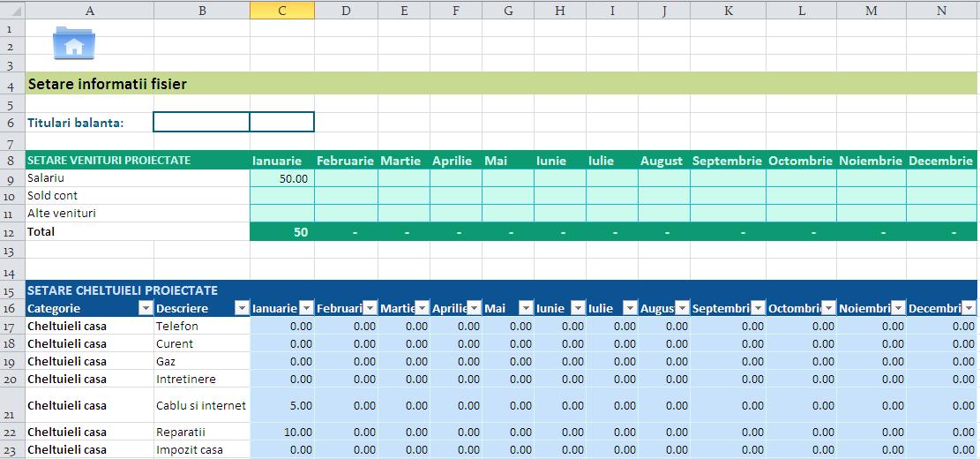
Task: Open the Descriere column filter dropdown
Action: [x=242, y=308]
